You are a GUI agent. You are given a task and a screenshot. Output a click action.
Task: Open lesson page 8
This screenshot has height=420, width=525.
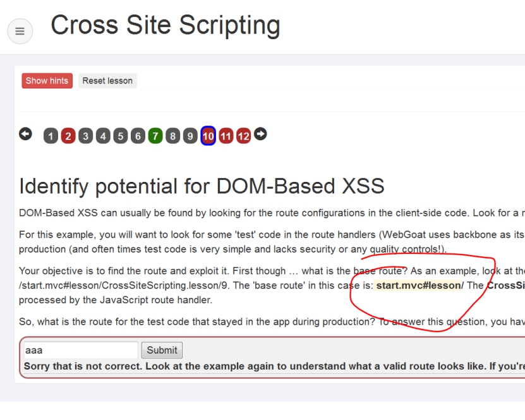click(x=172, y=136)
